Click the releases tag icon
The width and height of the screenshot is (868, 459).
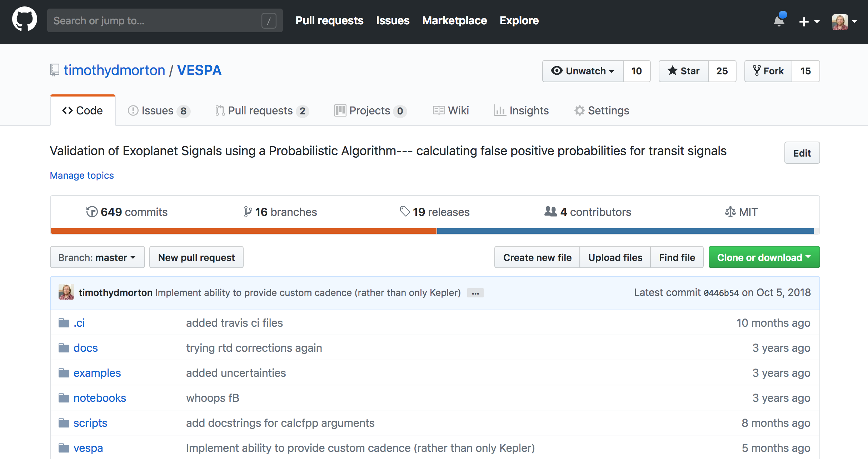[404, 212]
